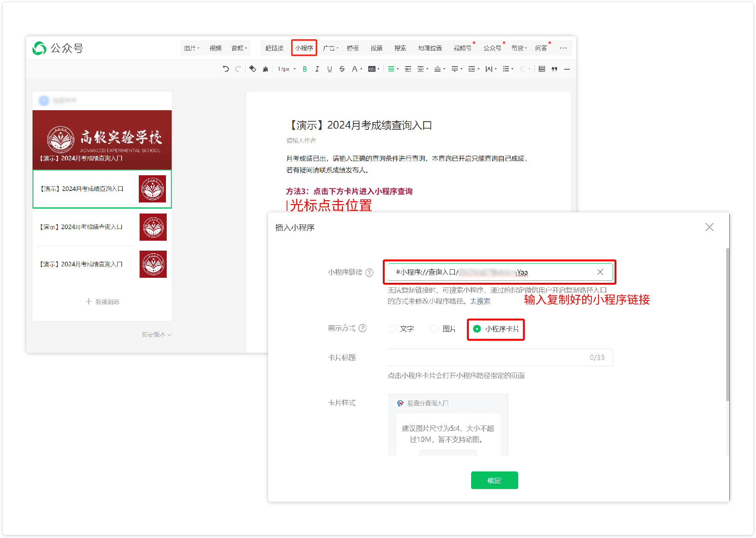Viewport: 756px width, 538px height.
Task: Click the 搜索 toolbar item
Action: tap(400, 48)
